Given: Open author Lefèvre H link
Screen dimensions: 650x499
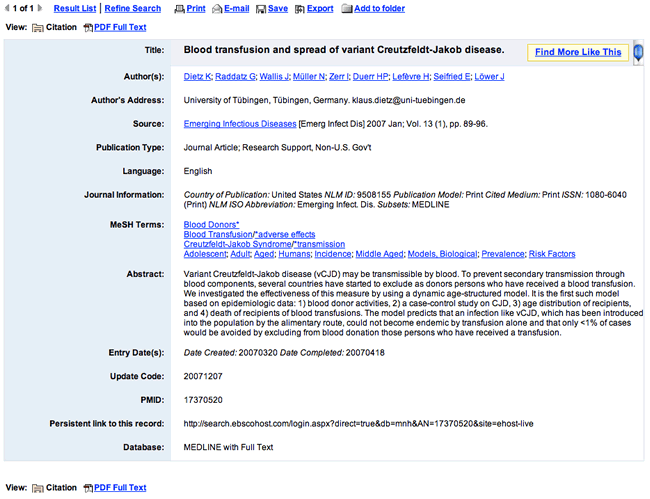Looking at the screenshot, I should [x=411, y=77].
